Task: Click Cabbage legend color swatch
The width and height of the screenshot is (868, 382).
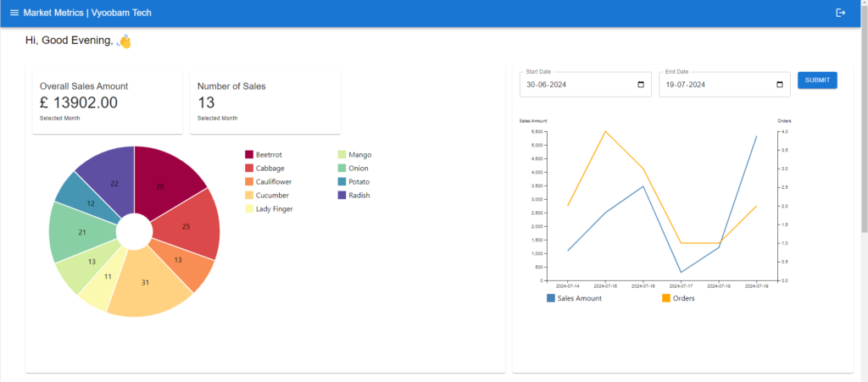Action: [249, 168]
